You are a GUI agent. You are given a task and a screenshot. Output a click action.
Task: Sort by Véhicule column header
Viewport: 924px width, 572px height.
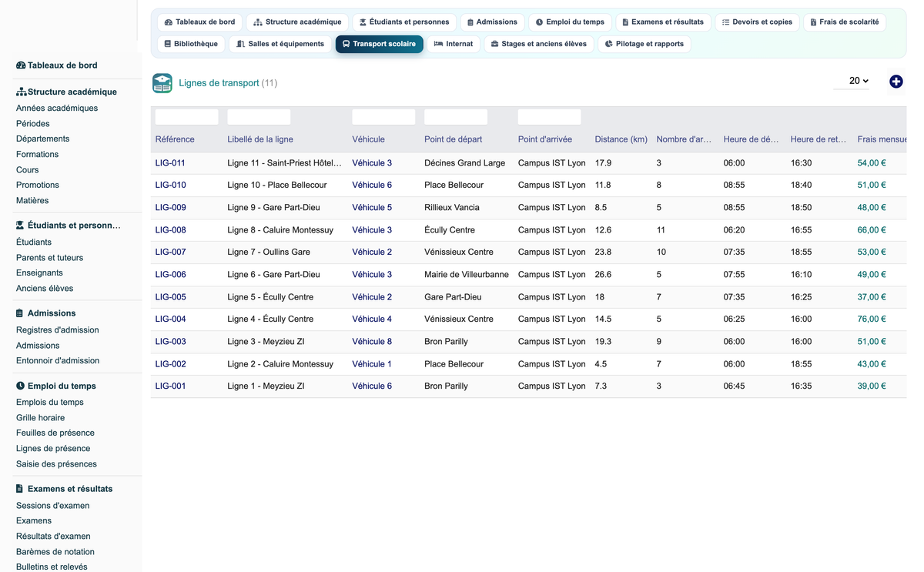pyautogui.click(x=368, y=139)
